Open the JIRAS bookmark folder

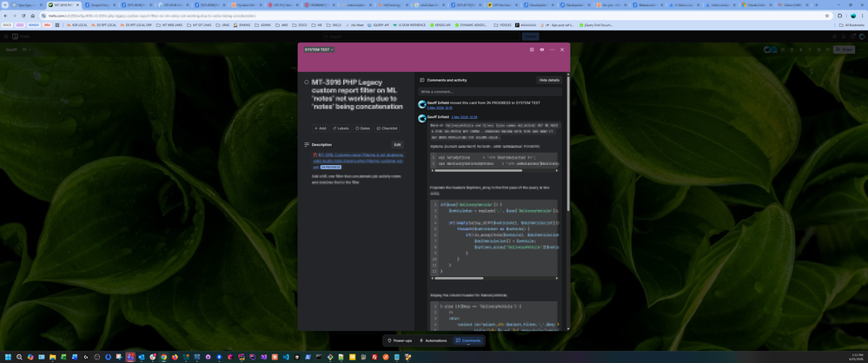[x=222, y=25]
